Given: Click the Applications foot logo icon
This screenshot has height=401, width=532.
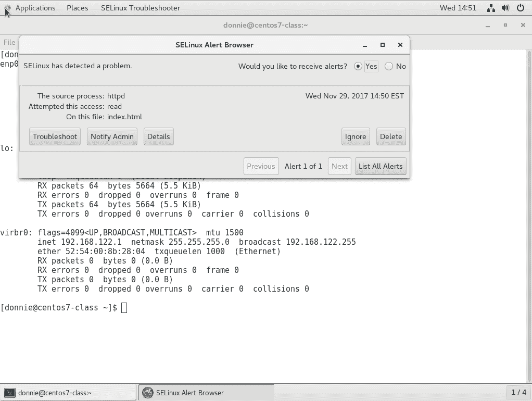Looking at the screenshot, I should point(7,8).
